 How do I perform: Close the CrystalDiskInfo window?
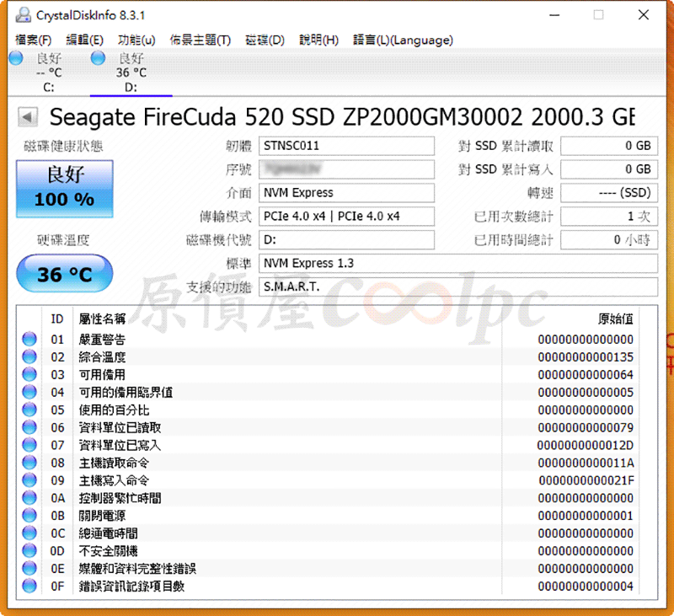pyautogui.click(x=644, y=15)
